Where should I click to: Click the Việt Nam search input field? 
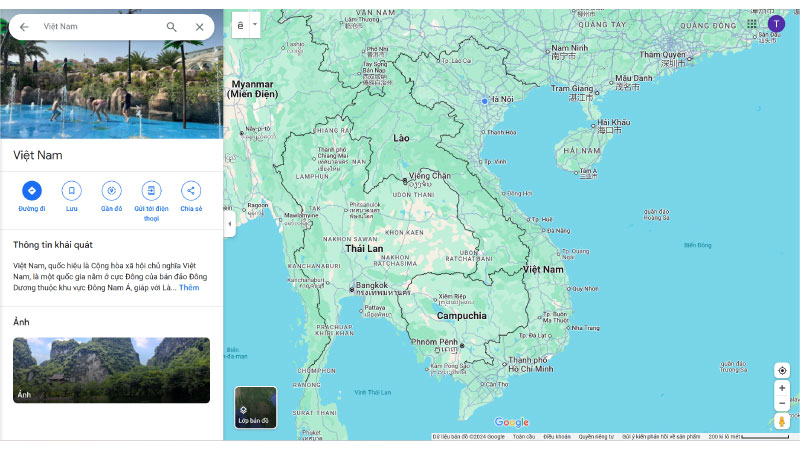coord(99,27)
